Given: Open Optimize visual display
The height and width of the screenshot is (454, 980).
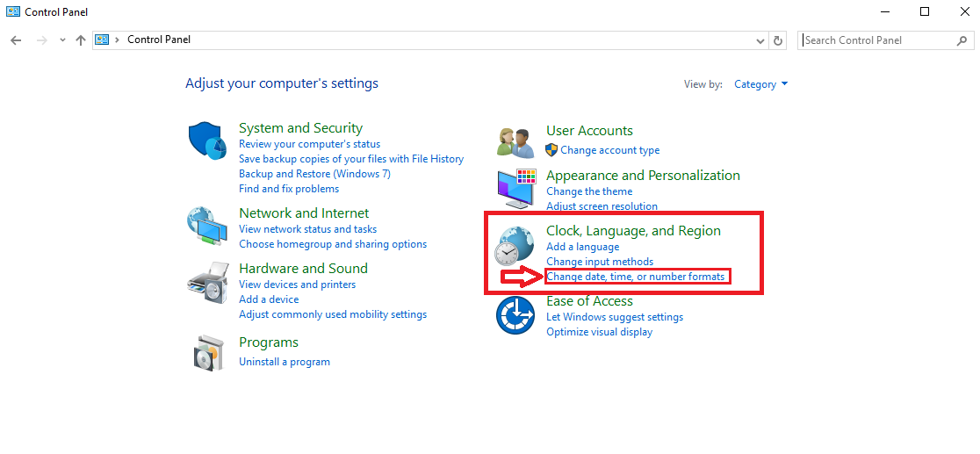Looking at the screenshot, I should coord(600,333).
